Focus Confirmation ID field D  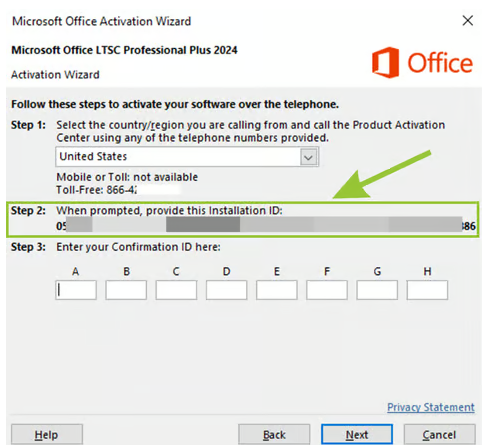coord(227,290)
